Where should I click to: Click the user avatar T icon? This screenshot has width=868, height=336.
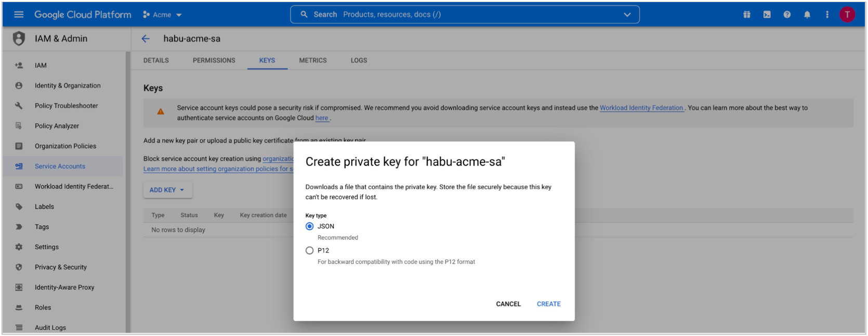[x=847, y=15]
